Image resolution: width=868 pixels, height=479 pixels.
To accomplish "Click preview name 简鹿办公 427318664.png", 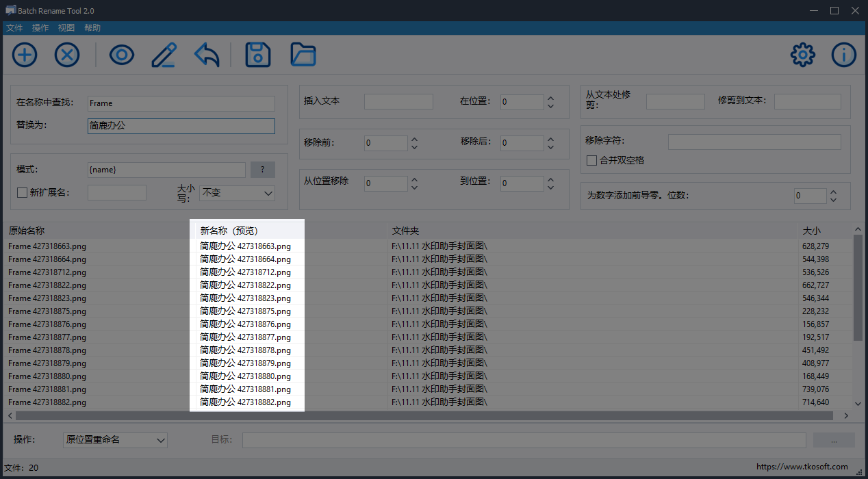I will (x=245, y=259).
